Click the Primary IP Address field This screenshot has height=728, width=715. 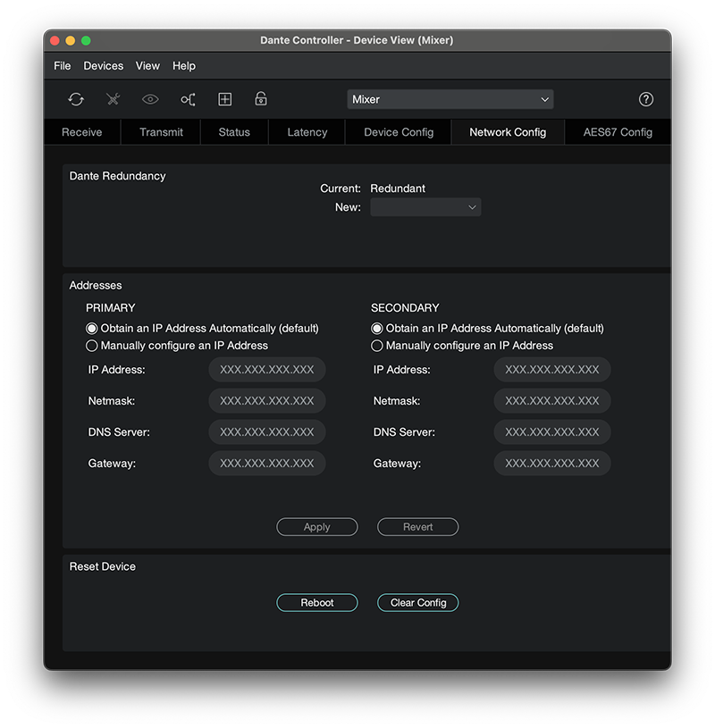[267, 370]
